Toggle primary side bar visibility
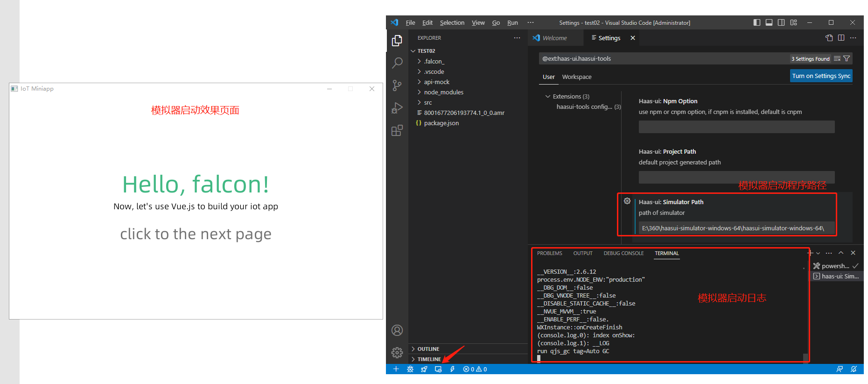Image resolution: width=868 pixels, height=384 pixels. click(757, 22)
